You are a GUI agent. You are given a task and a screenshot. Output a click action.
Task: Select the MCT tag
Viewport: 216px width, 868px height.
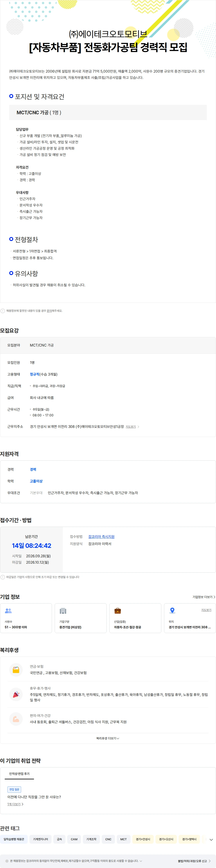click(x=124, y=839)
